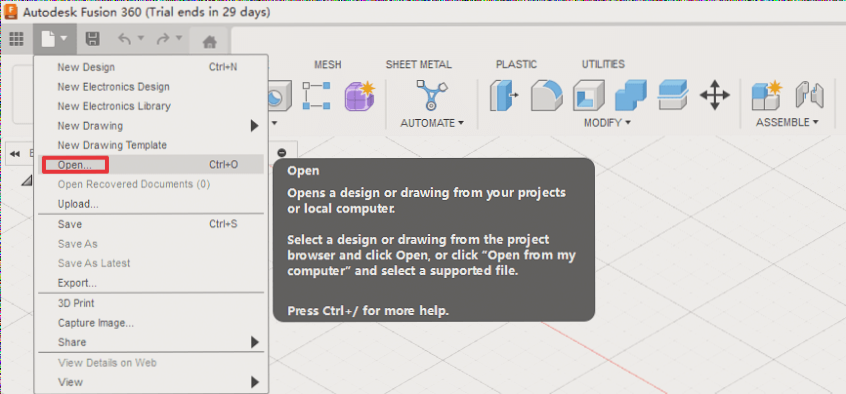Switch to the MESH tab
Screen dimensions: 846x394
328,65
